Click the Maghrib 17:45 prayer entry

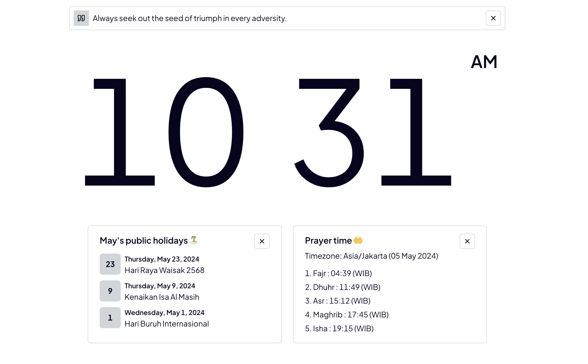(x=347, y=314)
